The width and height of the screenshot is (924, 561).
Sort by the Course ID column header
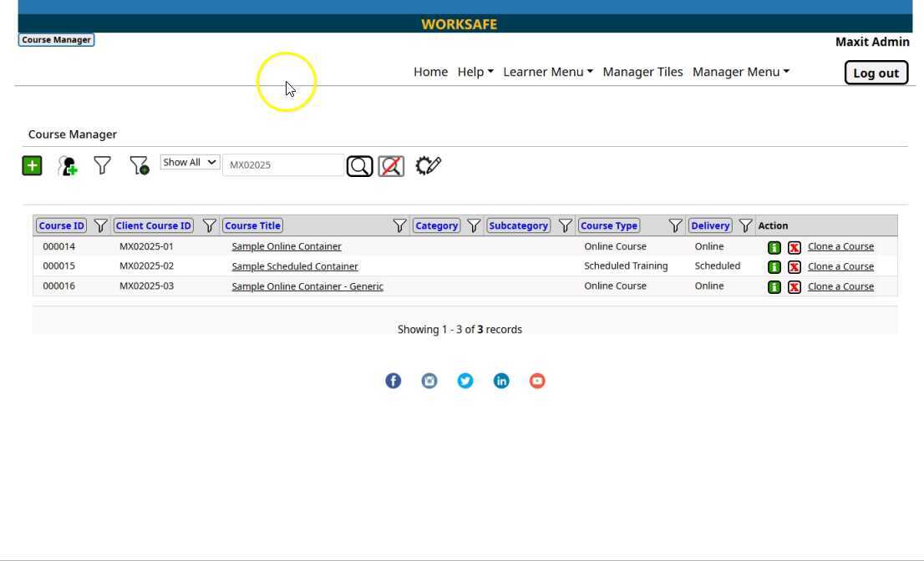[x=61, y=225]
